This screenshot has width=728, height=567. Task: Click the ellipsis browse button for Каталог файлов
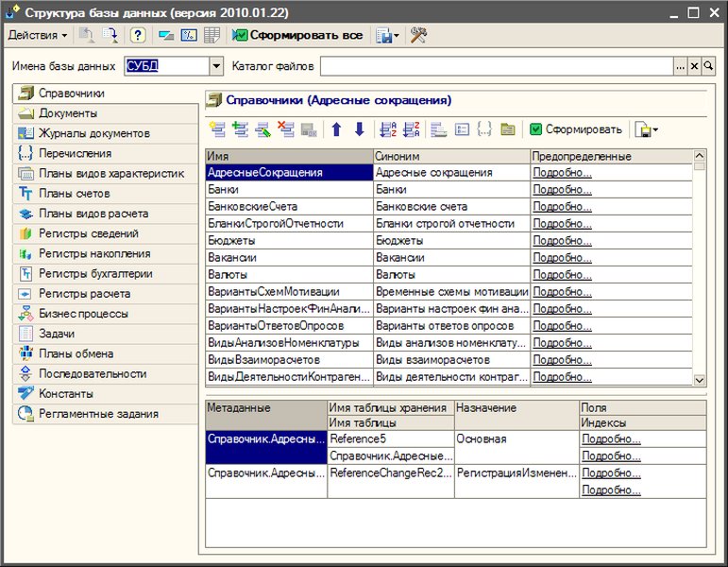coord(680,66)
